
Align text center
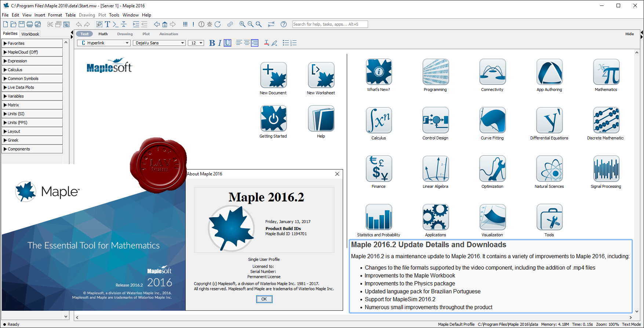(x=247, y=43)
